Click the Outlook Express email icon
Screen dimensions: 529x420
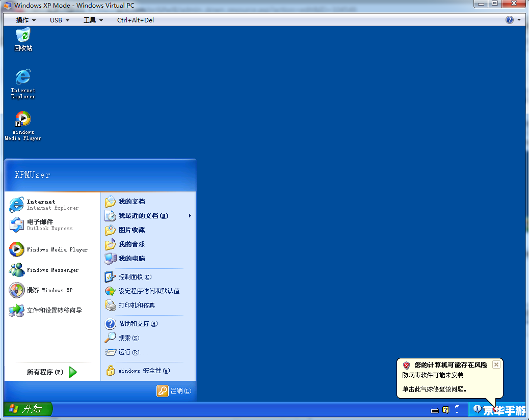[16, 225]
